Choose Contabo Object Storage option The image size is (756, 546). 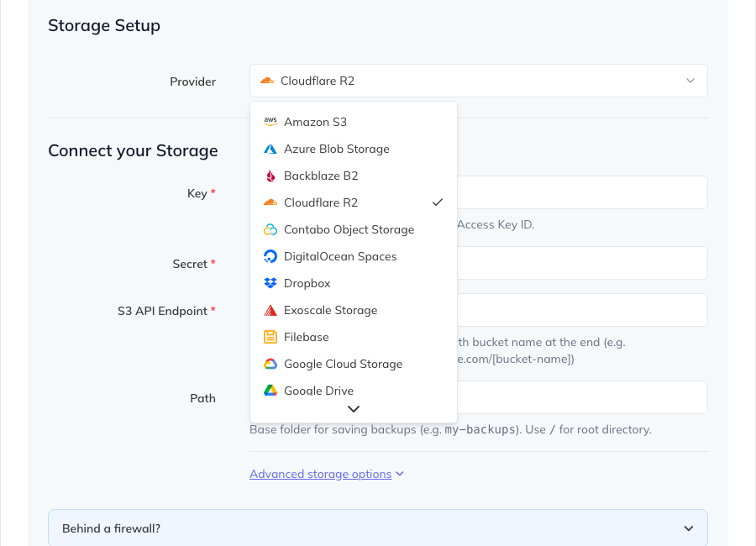point(354,229)
